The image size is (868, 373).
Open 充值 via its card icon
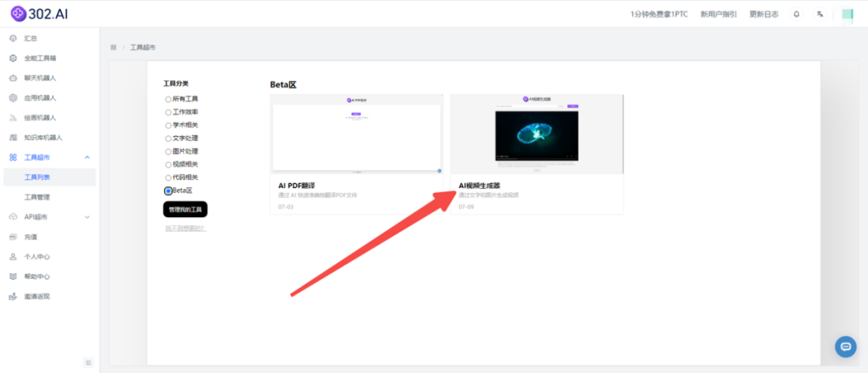[x=14, y=237]
